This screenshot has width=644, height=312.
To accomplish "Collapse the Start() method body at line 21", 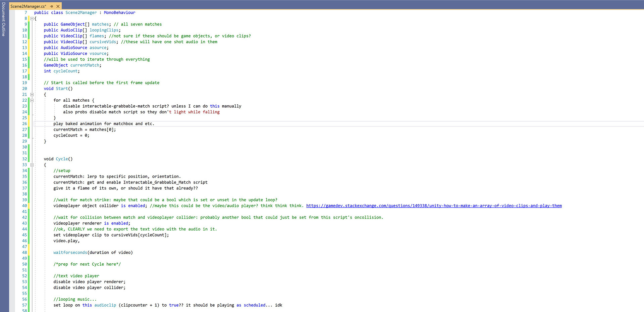I will (x=32, y=95).
